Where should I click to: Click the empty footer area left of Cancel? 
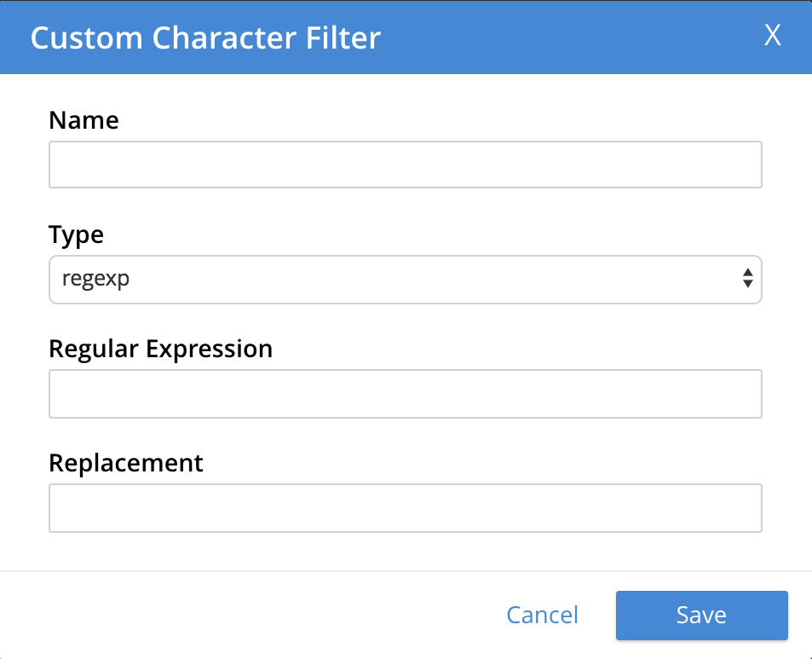pos(256,615)
